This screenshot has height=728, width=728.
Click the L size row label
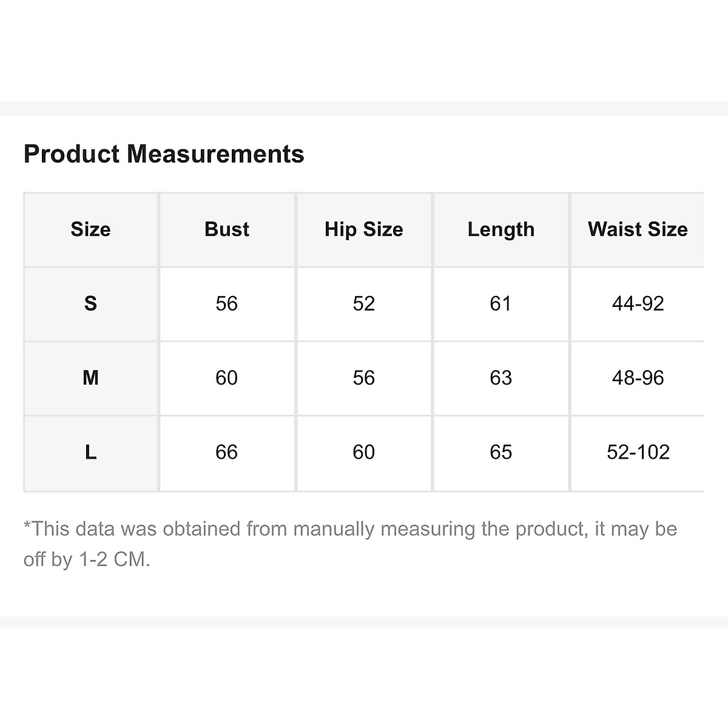[x=90, y=452]
